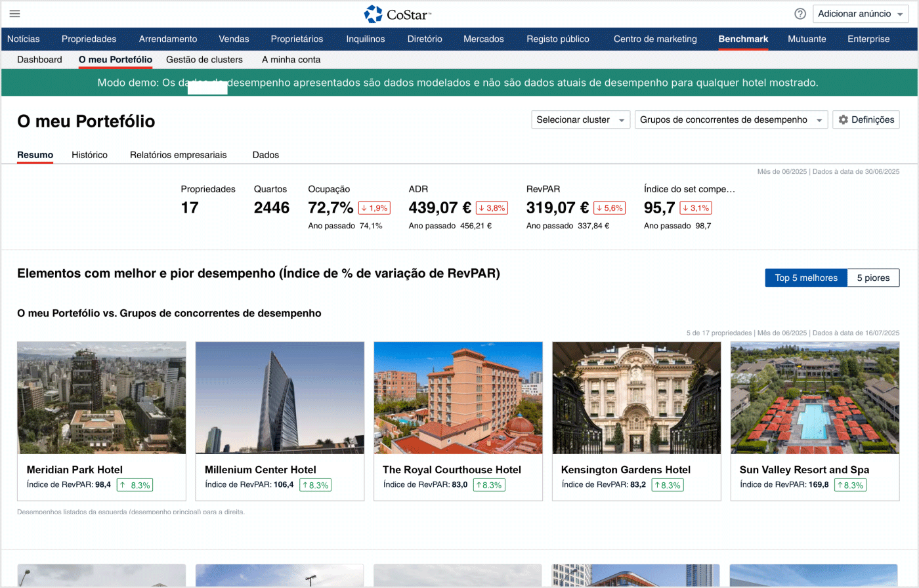The image size is (919, 588).
Task: Open the help question mark icon
Action: click(x=800, y=14)
